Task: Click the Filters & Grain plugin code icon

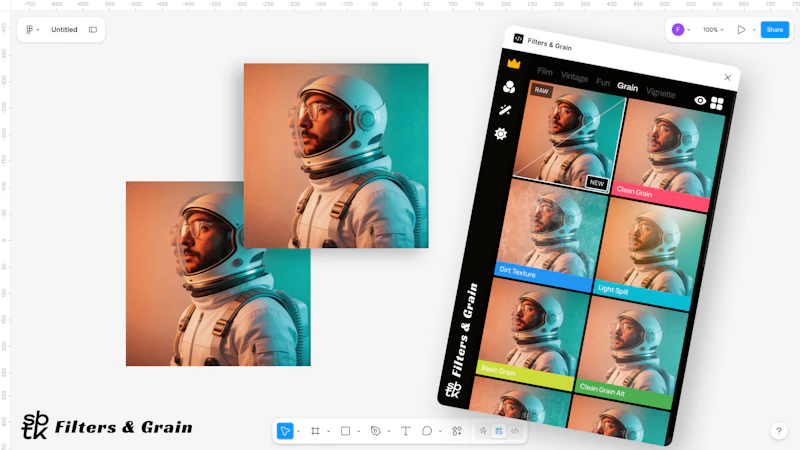Action: coord(518,38)
